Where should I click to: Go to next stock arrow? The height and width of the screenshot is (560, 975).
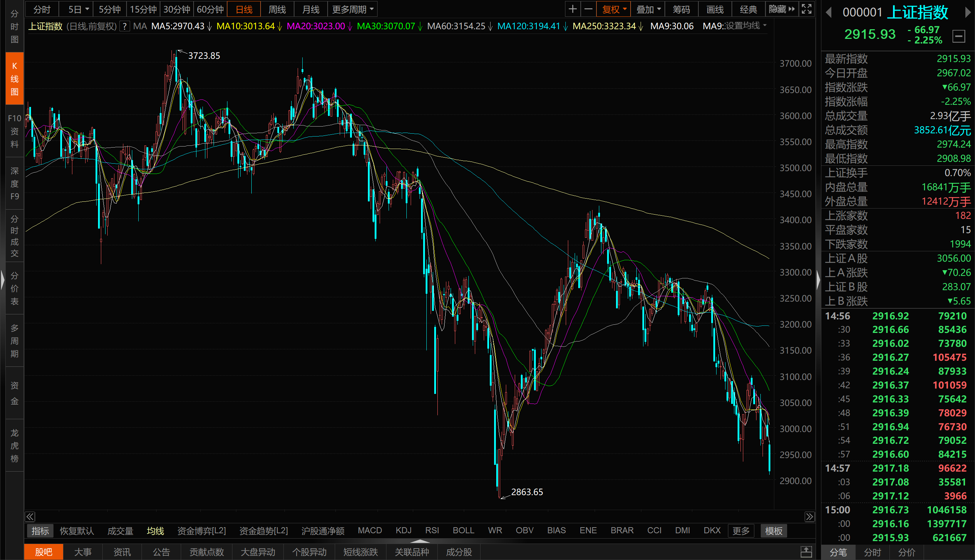968,13
